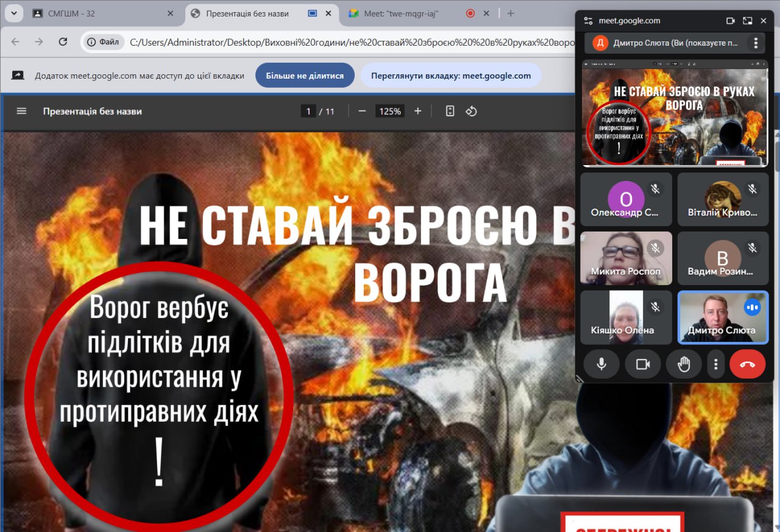The width and height of the screenshot is (780, 532).
Task: Click the red recording indicator on Meet tab
Action: coord(470,13)
